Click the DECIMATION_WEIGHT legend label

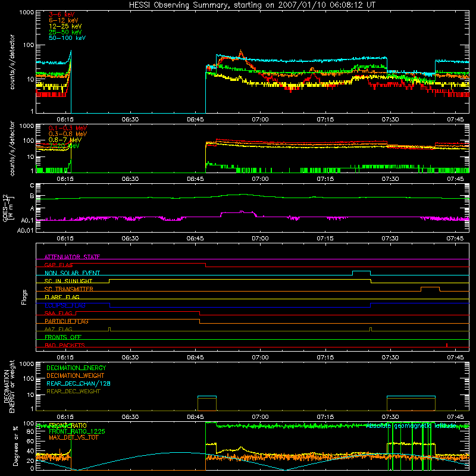[76, 376]
